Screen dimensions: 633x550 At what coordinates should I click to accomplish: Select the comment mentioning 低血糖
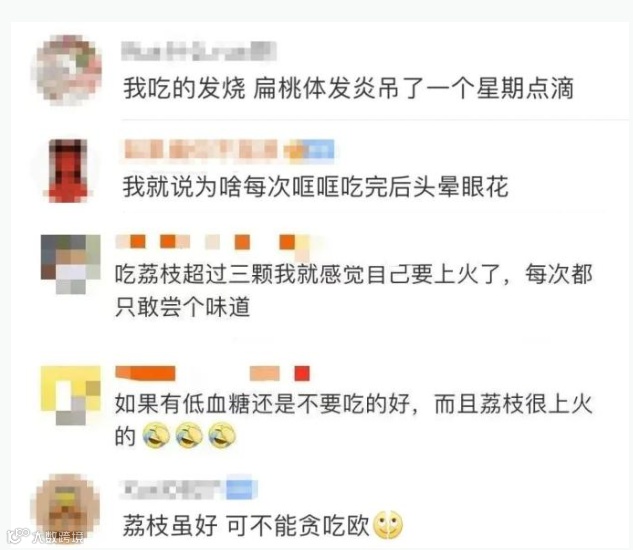pos(354,420)
